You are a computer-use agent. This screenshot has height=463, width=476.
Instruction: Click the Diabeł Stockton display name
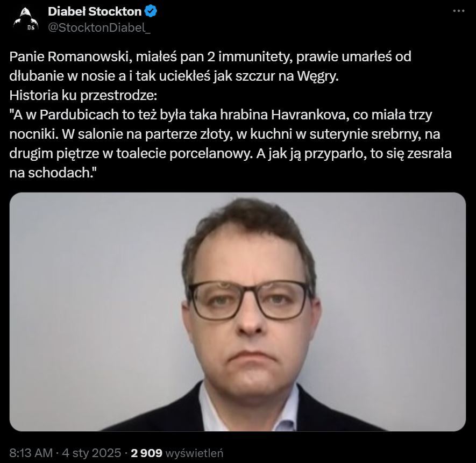[x=95, y=11]
